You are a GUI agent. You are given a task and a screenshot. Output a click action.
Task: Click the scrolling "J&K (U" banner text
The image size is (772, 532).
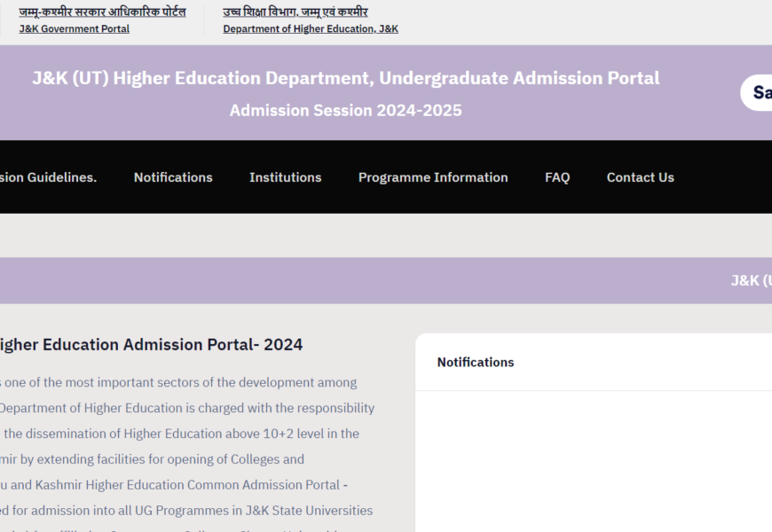751,280
